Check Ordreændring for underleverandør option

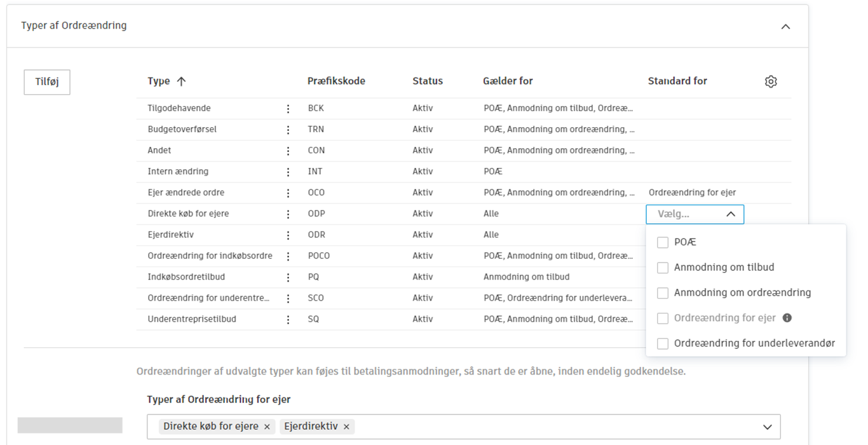pos(663,343)
